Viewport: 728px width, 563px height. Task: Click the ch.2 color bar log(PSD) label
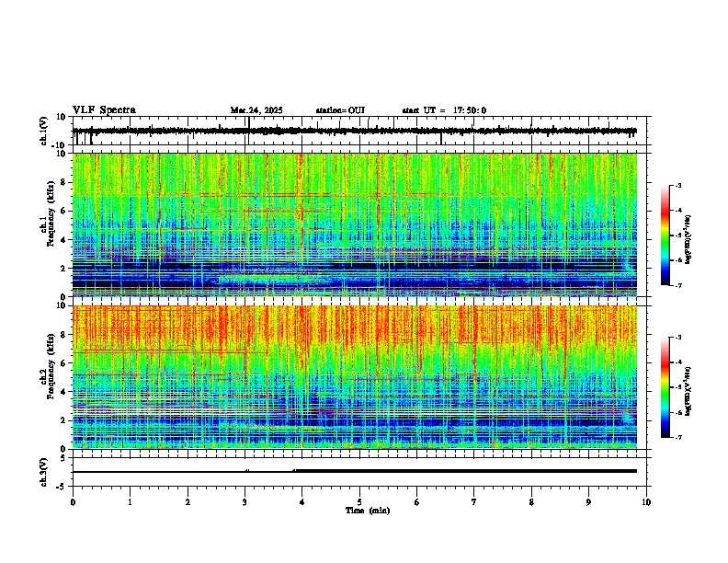[688, 391]
